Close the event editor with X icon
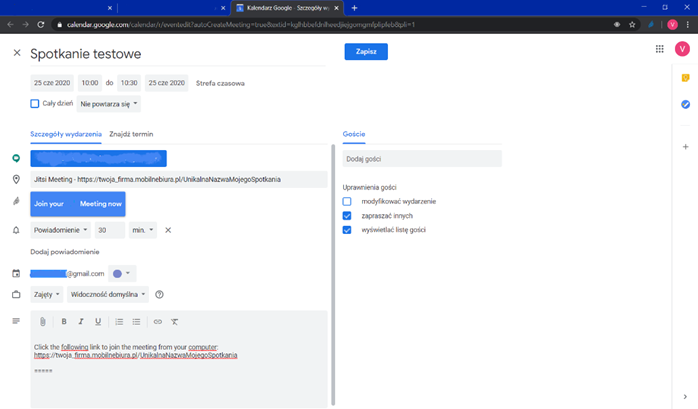 coord(16,53)
